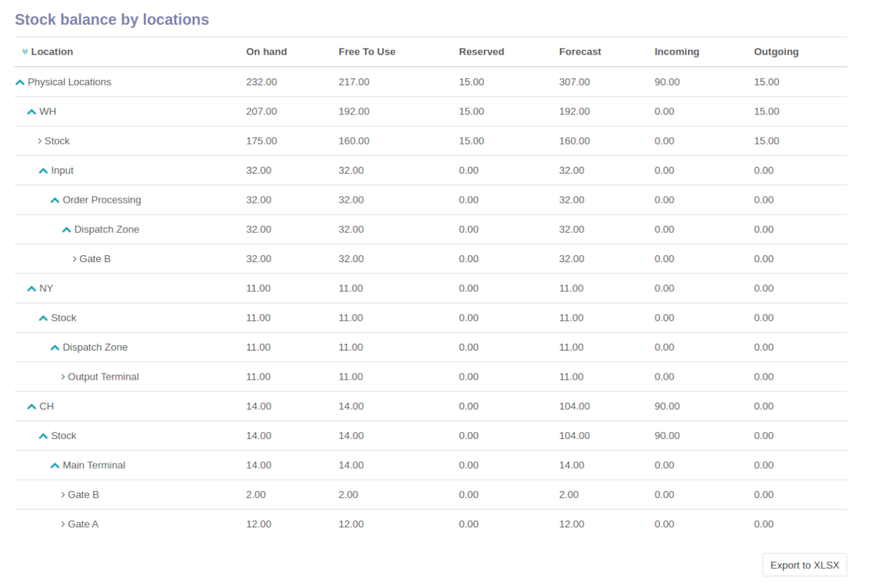Expand Gate B under Main Terminal

coord(63,495)
